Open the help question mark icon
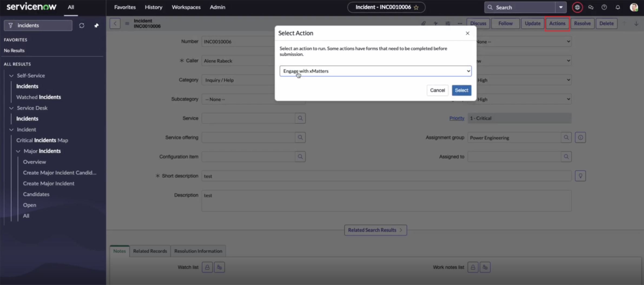Viewport: 644px width, 285px height. point(604,7)
